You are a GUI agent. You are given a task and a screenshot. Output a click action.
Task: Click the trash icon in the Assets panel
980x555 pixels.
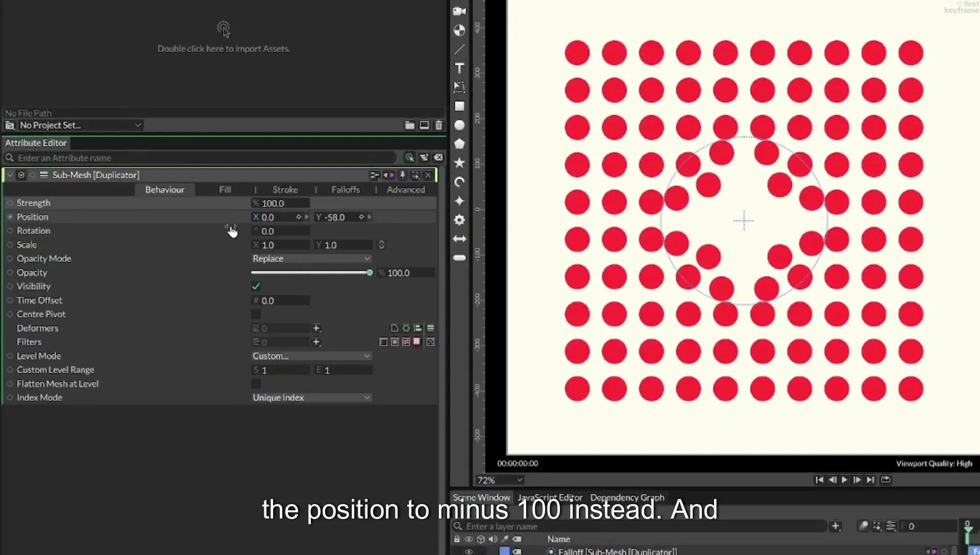438,125
